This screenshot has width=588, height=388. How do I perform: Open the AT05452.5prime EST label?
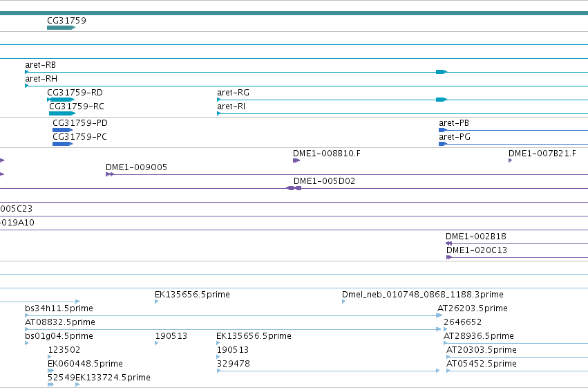[482, 364]
